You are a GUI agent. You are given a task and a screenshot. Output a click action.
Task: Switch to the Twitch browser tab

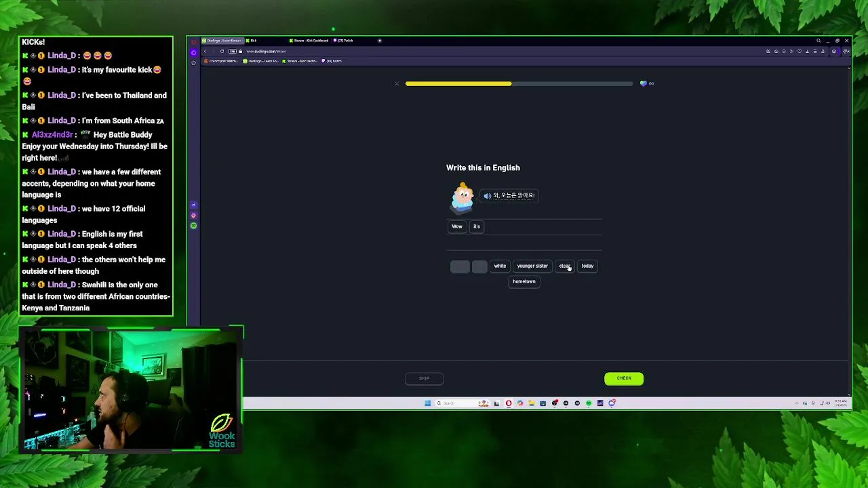pos(353,41)
